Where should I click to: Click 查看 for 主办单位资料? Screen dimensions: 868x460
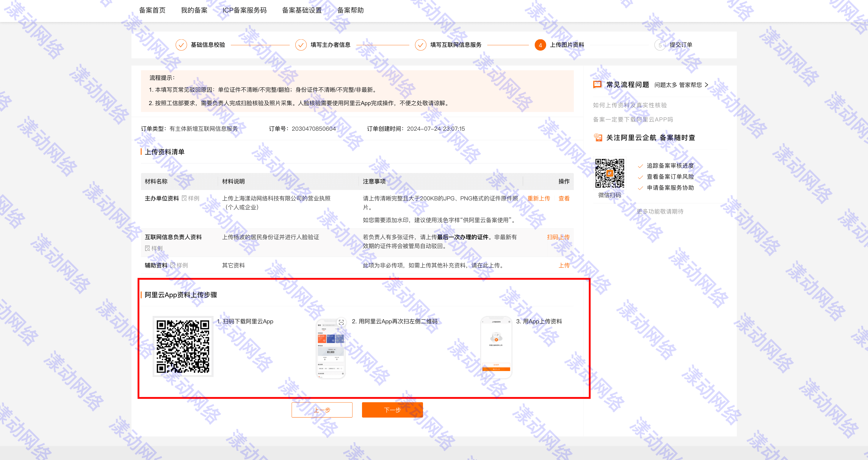pyautogui.click(x=564, y=198)
